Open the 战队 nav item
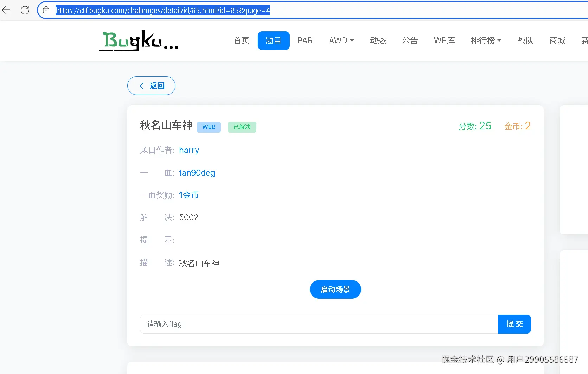 (x=525, y=40)
